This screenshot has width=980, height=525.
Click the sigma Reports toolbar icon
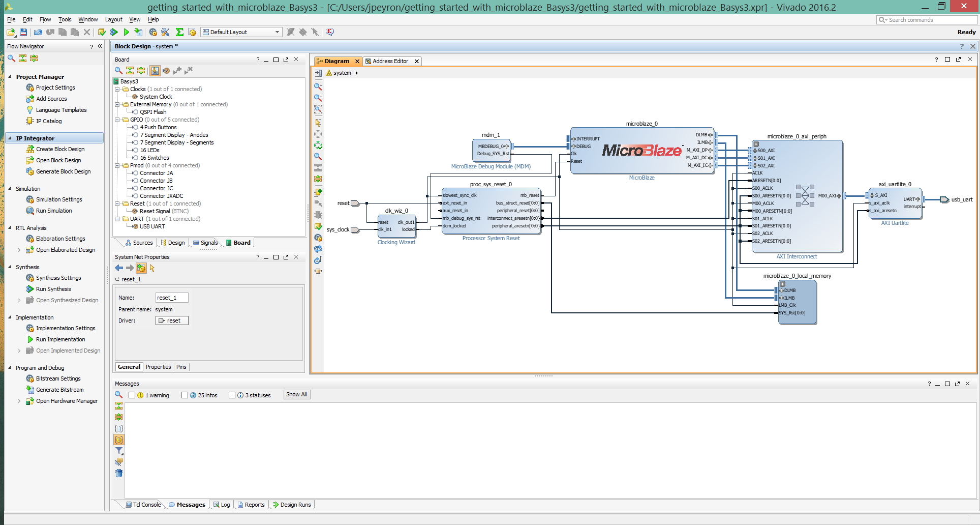(179, 32)
